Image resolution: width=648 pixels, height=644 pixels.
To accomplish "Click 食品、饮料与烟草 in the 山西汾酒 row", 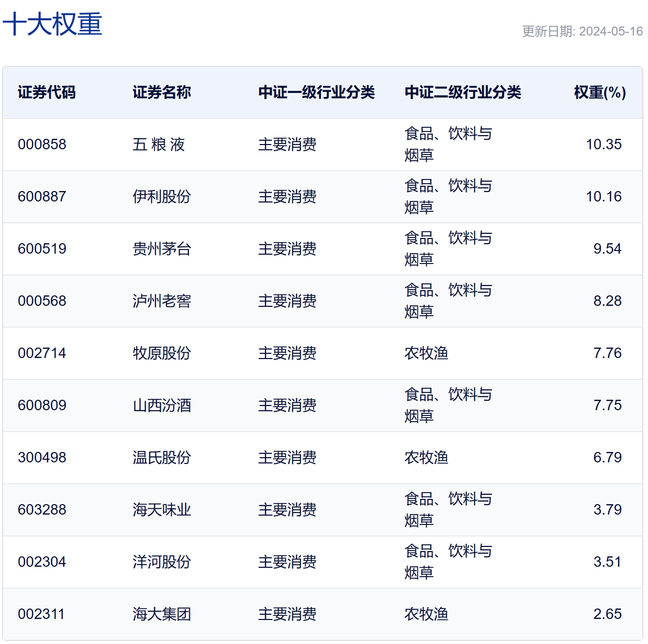I will [448, 406].
